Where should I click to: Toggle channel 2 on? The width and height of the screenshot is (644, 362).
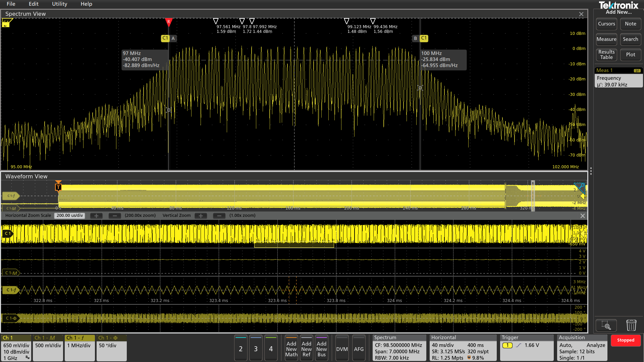pyautogui.click(x=240, y=349)
